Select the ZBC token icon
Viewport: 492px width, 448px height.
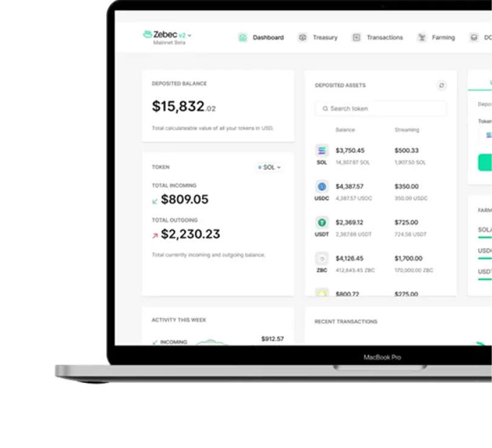pyautogui.click(x=322, y=259)
